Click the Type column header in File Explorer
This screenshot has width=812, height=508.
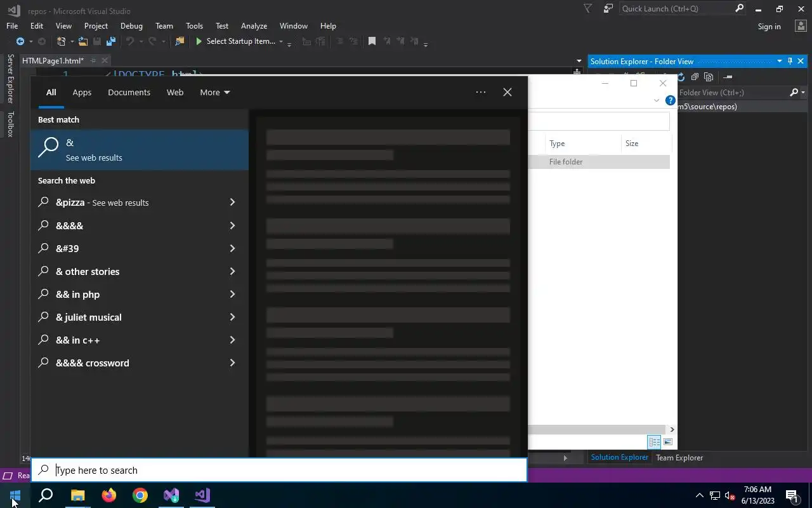582,144
